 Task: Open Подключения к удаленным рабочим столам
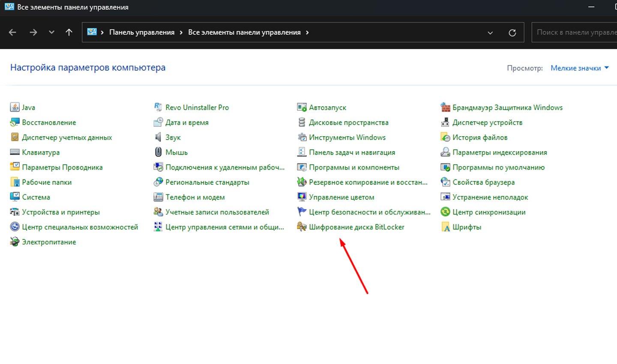(x=225, y=167)
